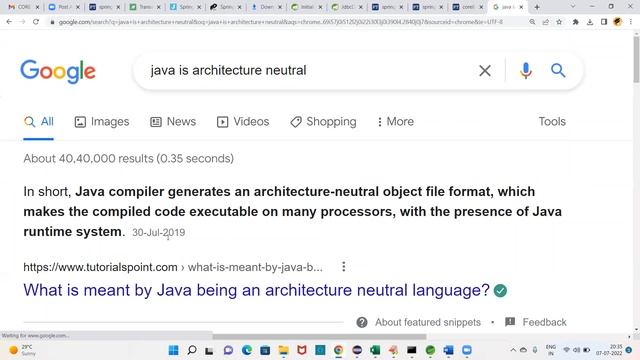Open the browser extensions puzzle icon
Image resolution: width=640 pixels, height=360 pixels.
[x=576, y=22]
